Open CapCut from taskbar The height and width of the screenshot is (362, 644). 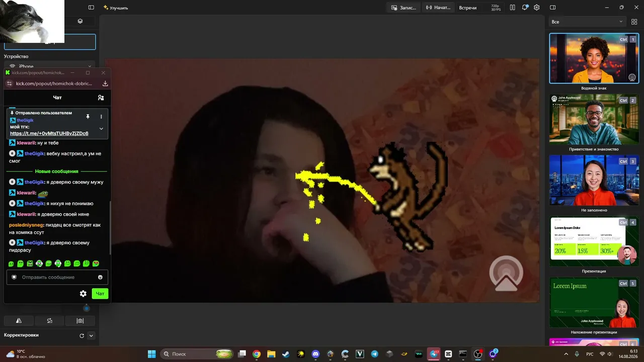pos(448,354)
